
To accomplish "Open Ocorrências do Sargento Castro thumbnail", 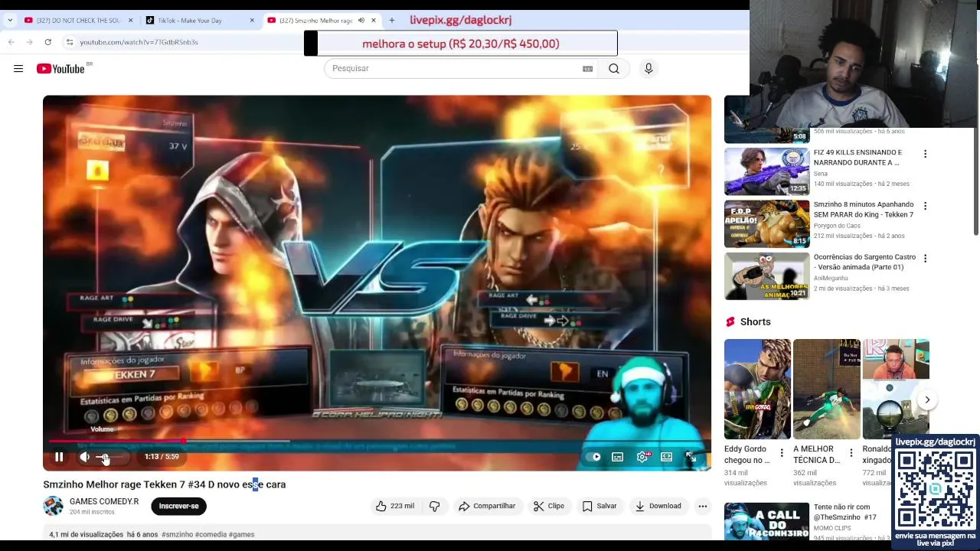I will (766, 275).
